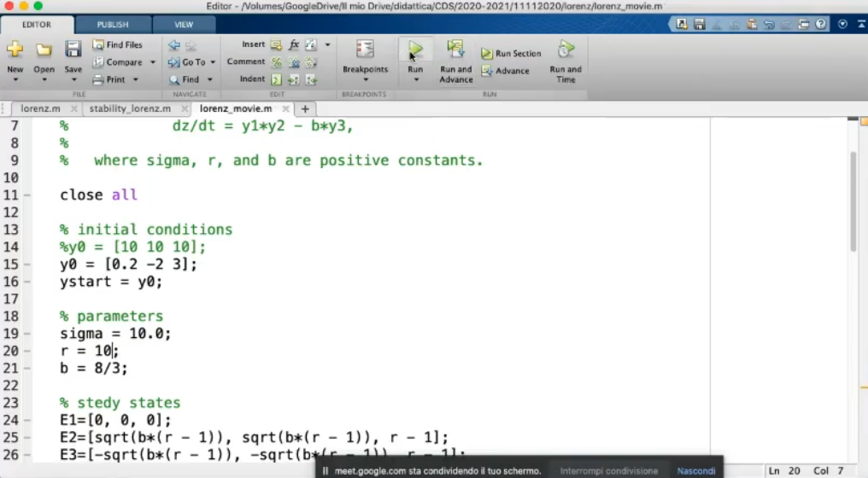Open the Breakpoints dropdown
This screenshot has width=868, height=478.
[x=365, y=79]
